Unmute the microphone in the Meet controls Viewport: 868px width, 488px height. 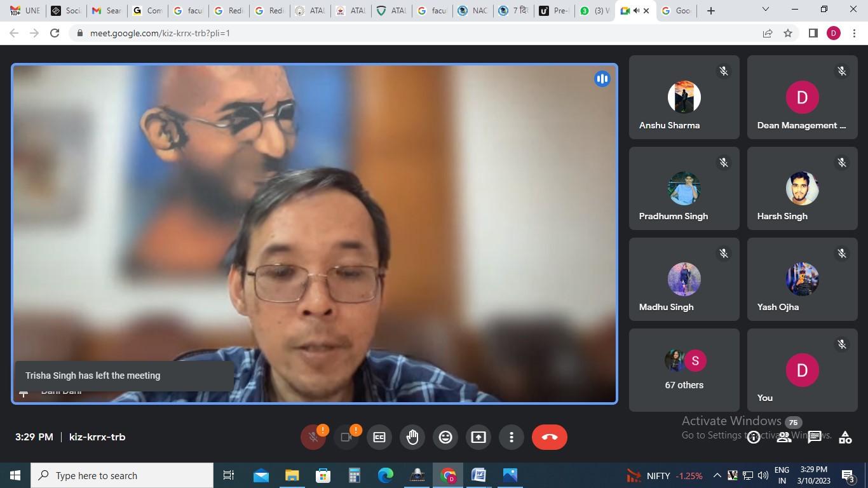pos(313,437)
